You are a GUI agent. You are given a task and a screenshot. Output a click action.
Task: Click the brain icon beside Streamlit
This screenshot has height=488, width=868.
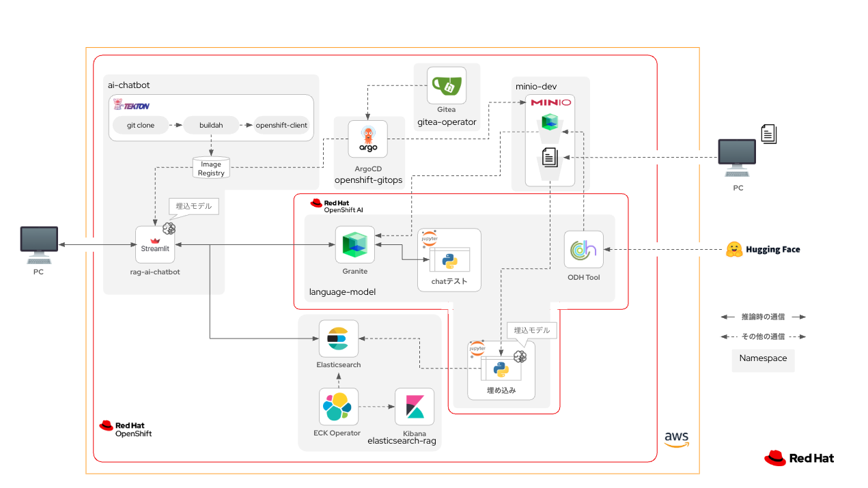tap(169, 228)
